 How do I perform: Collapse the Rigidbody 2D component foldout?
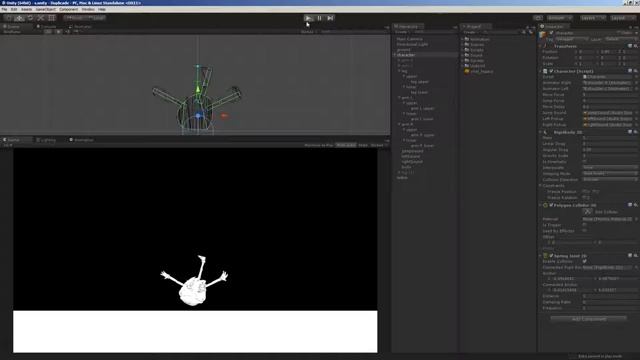pyautogui.click(x=540, y=132)
